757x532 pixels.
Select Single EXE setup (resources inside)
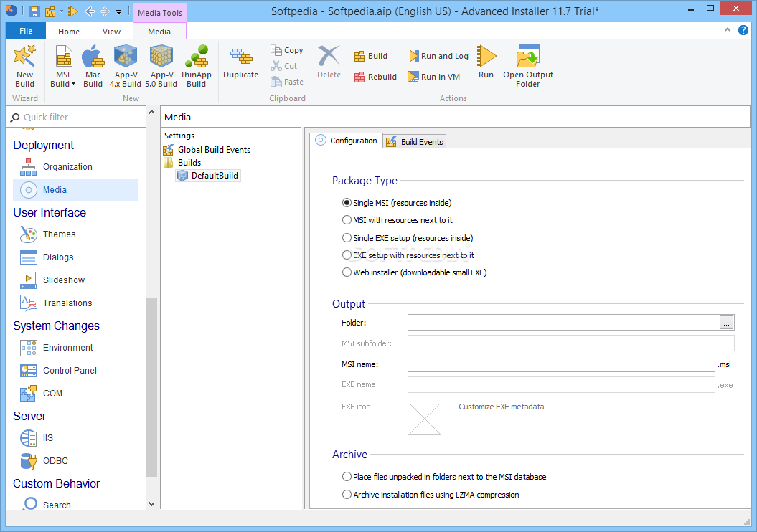[x=408, y=238]
